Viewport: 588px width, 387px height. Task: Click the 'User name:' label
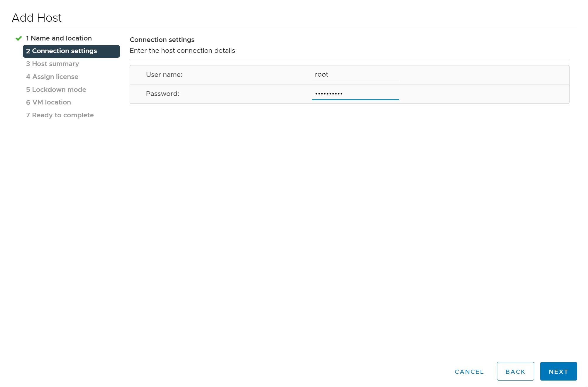tap(164, 75)
